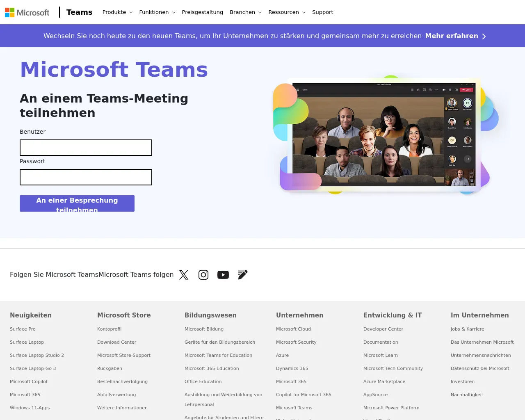Open the blog pencil icon
Screen dimensions: 525x420
tap(243, 275)
